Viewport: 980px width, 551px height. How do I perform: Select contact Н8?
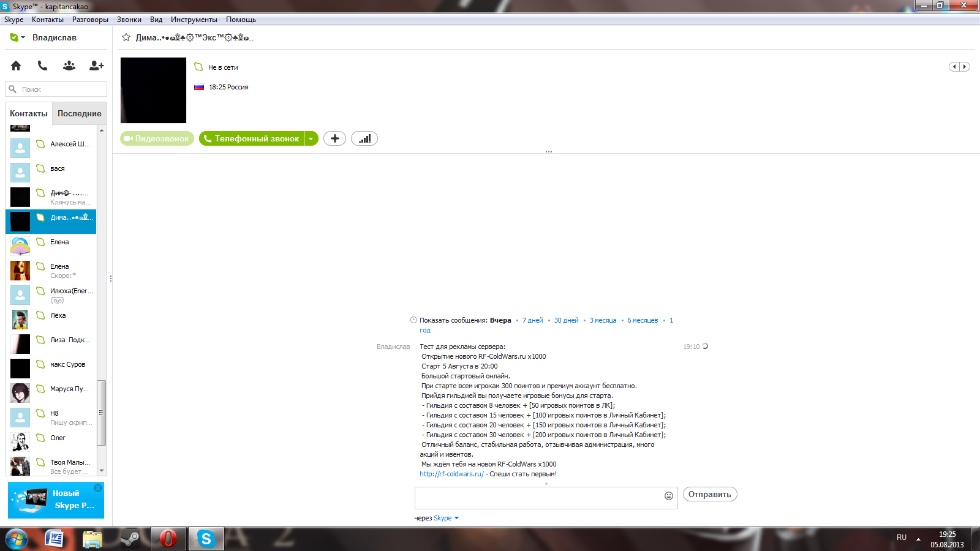51,418
